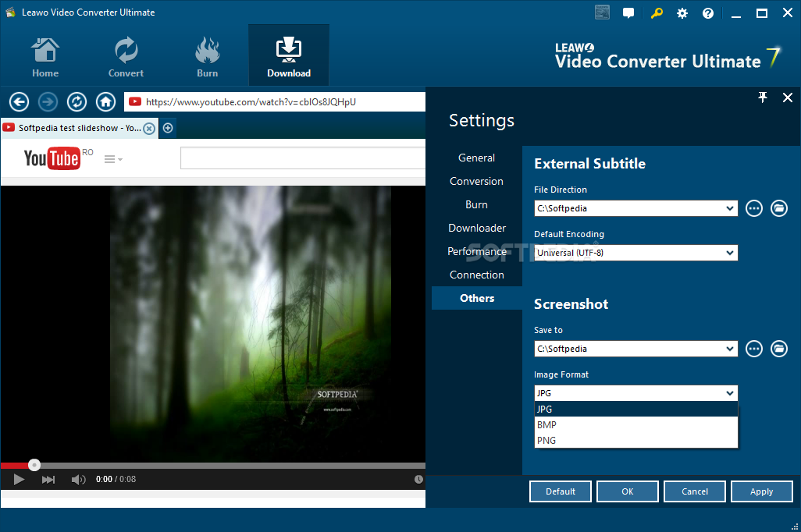Image resolution: width=801 pixels, height=532 pixels.
Task: Open settings gear in title bar
Action: (682, 13)
